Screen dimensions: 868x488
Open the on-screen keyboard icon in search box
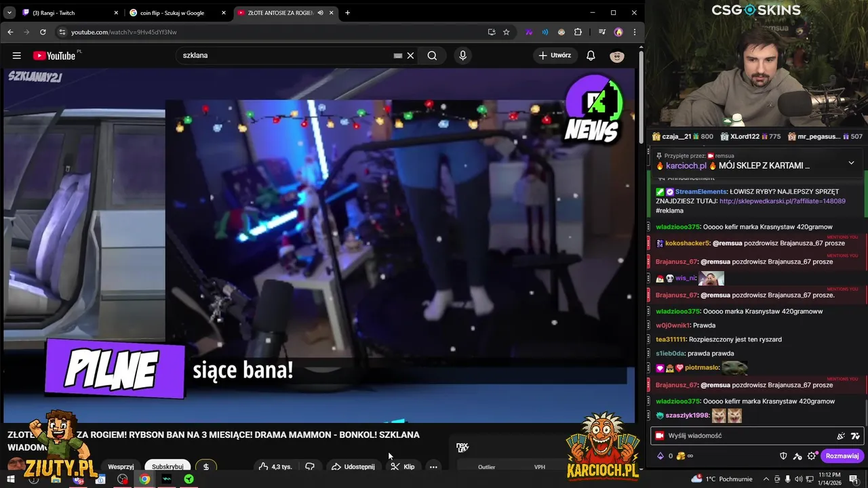coord(398,56)
